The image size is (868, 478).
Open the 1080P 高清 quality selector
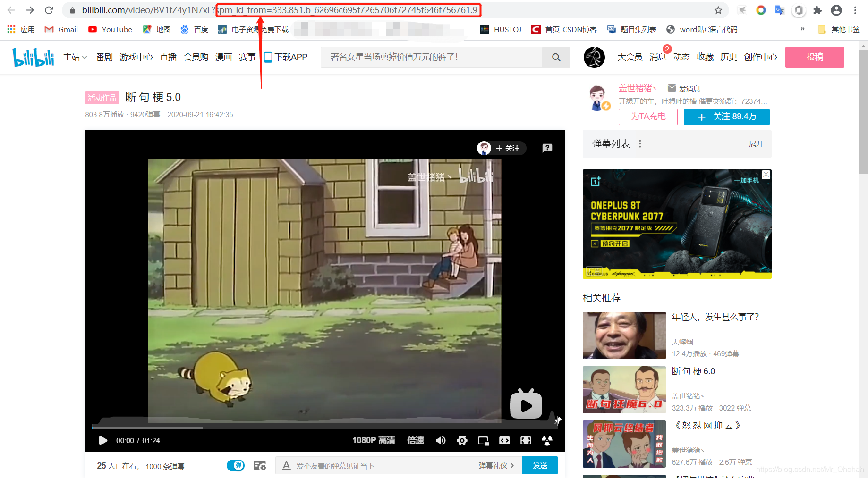[374, 440]
